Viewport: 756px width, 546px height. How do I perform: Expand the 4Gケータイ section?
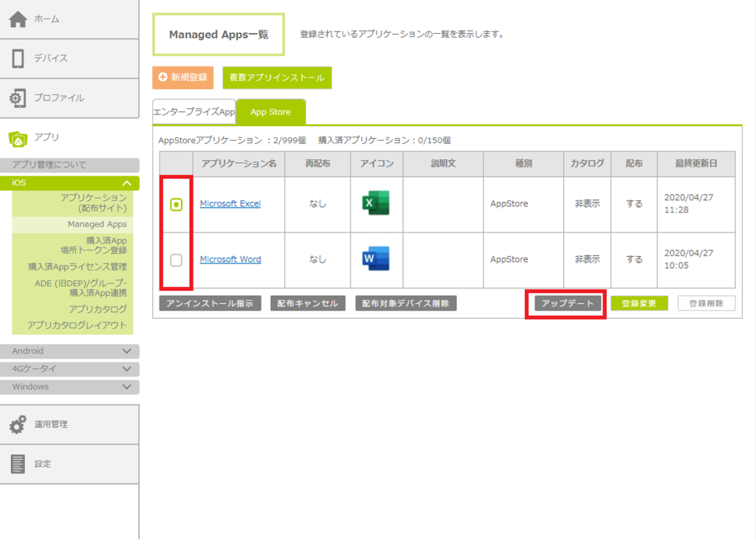point(127,369)
